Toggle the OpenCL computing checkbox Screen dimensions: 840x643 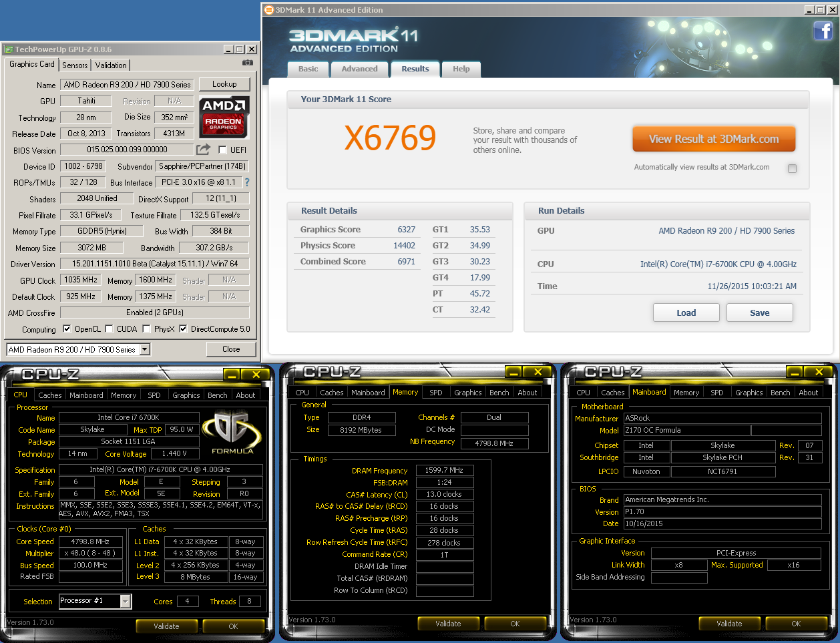[x=67, y=329]
